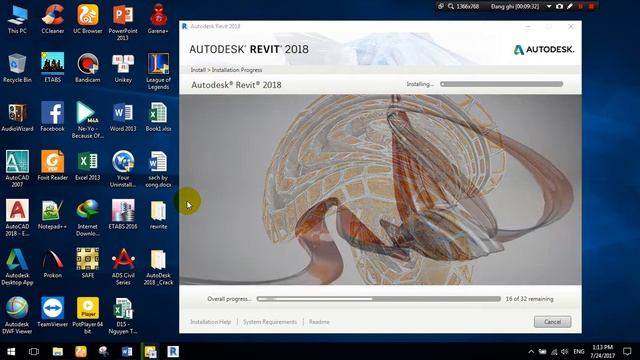Open Facebook desktop shortcut
The height and width of the screenshot is (360, 640).
[53, 117]
